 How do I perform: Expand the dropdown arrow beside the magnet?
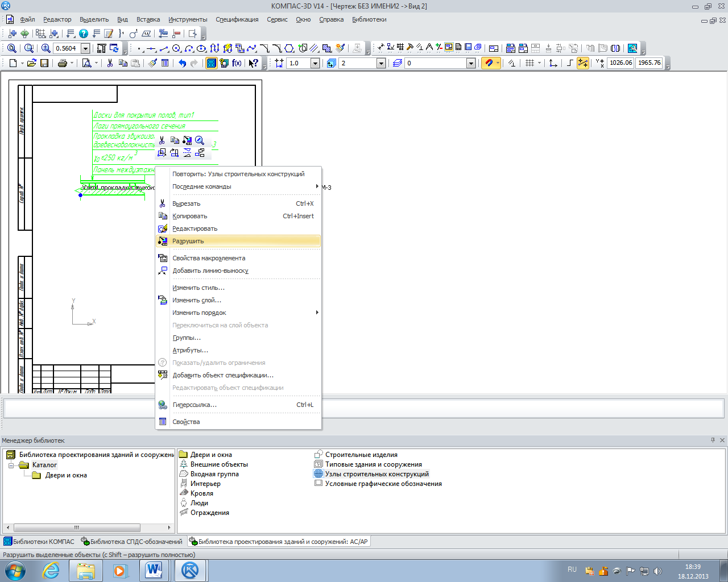[x=498, y=63]
